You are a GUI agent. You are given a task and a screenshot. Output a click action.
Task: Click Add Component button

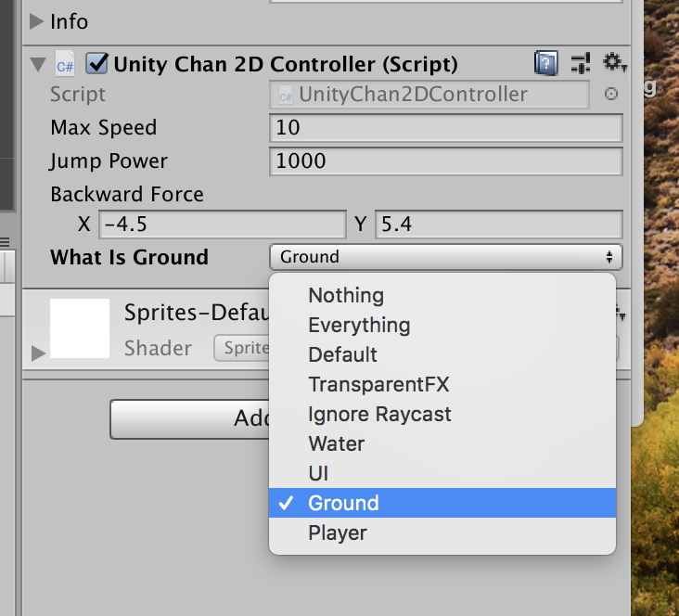(x=189, y=419)
